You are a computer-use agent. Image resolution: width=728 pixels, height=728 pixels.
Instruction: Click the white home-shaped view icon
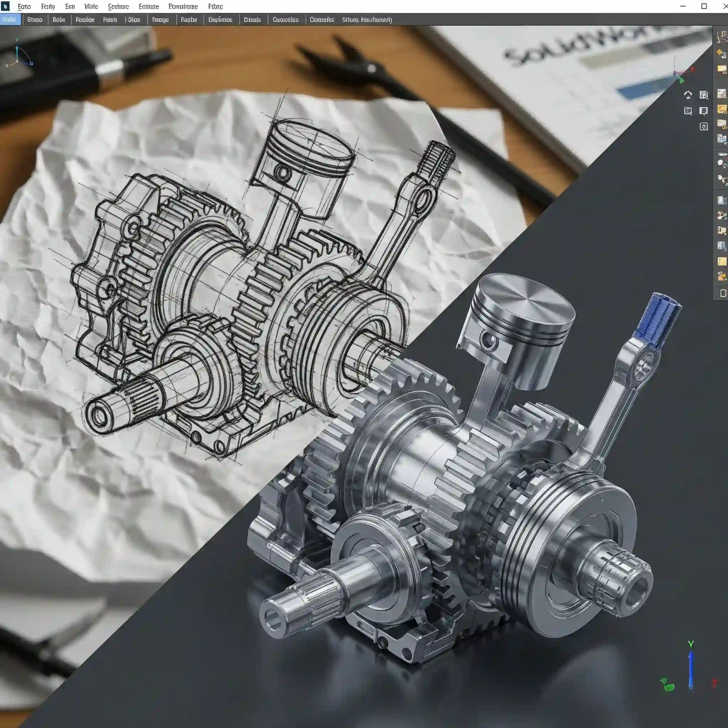(x=688, y=95)
